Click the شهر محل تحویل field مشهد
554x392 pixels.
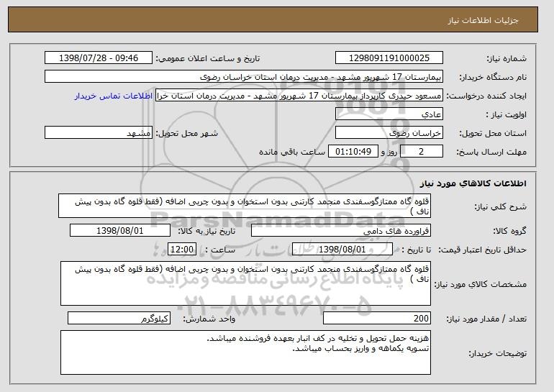[x=99, y=133]
